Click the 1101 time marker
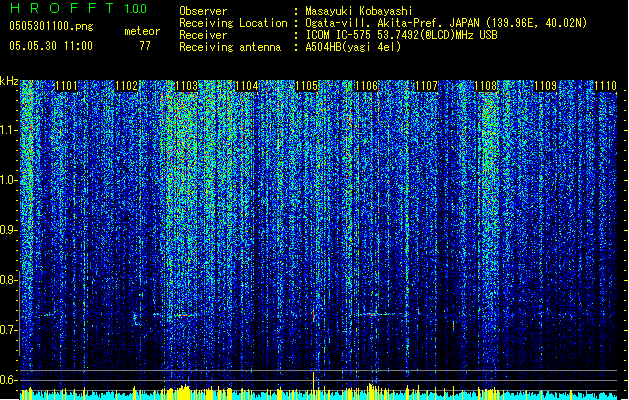 (67, 86)
